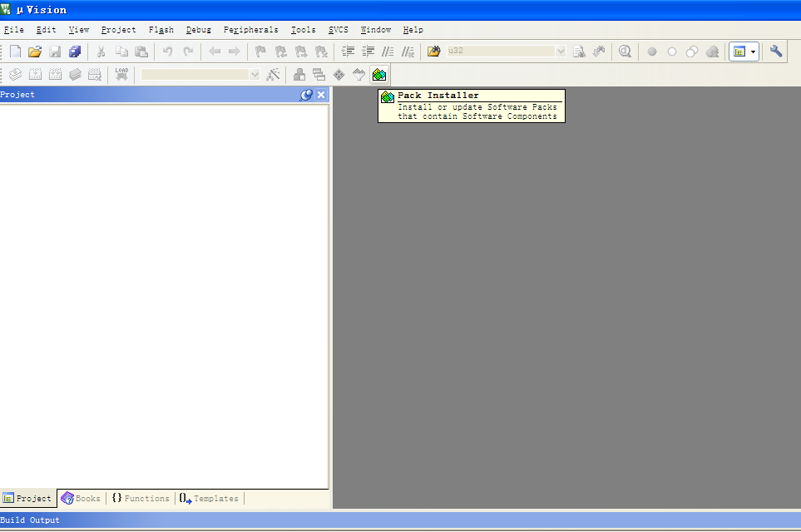Open the Select Target dropdown arrow
The height and width of the screenshot is (532, 801).
coord(255,75)
